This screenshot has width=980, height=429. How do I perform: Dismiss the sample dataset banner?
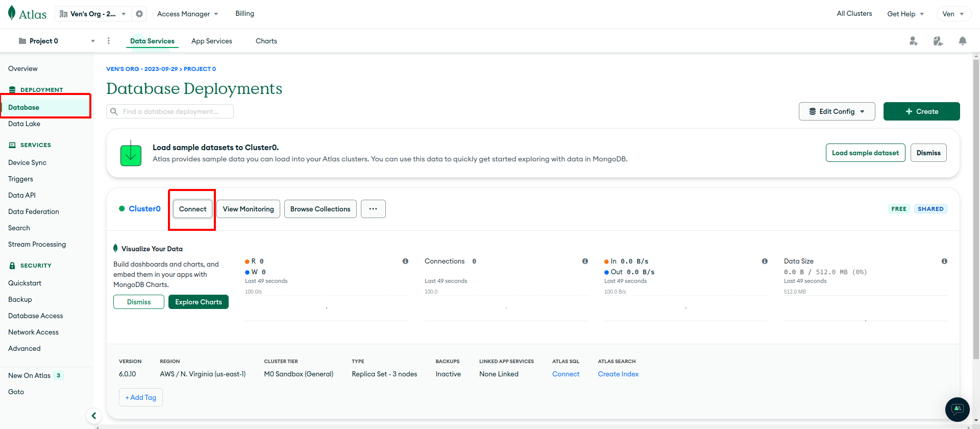coord(928,153)
